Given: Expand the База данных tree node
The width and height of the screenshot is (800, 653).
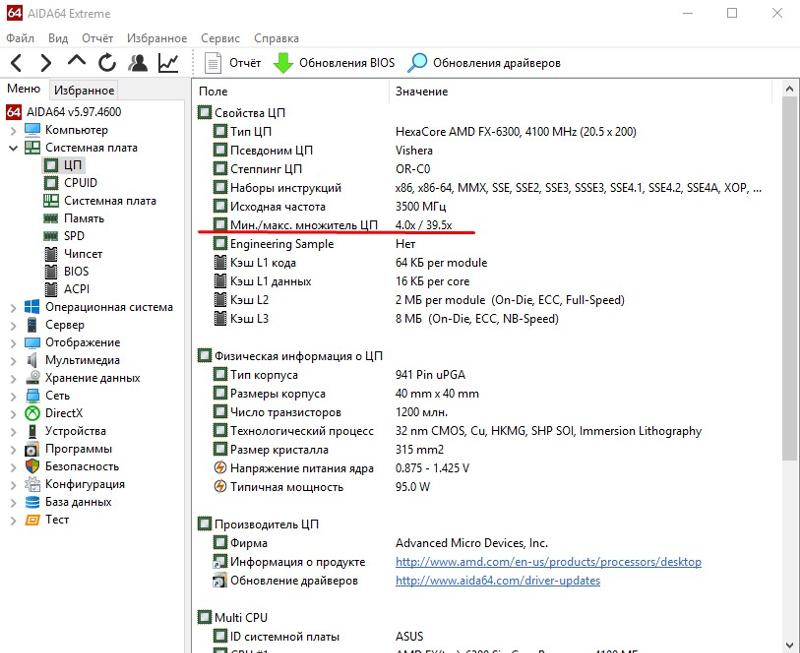Looking at the screenshot, I should point(13,503).
